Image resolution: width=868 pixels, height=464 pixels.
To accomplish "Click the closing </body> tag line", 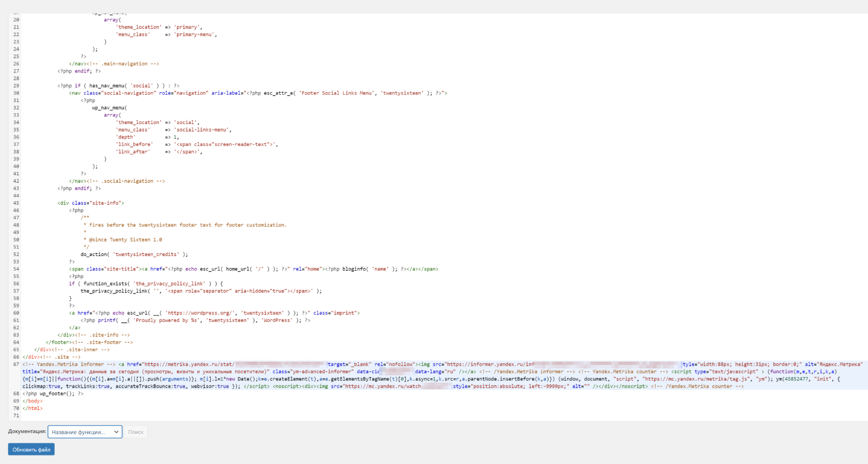I will 33,401.
